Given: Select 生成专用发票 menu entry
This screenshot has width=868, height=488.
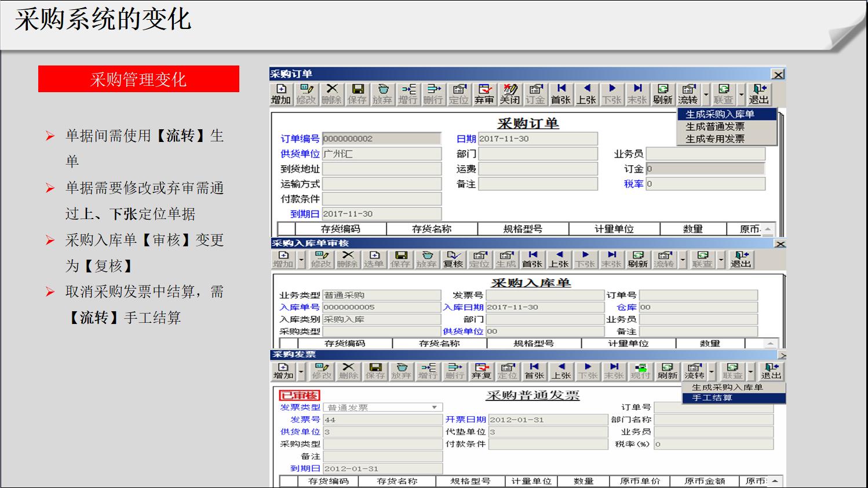Looking at the screenshot, I should coord(715,139).
